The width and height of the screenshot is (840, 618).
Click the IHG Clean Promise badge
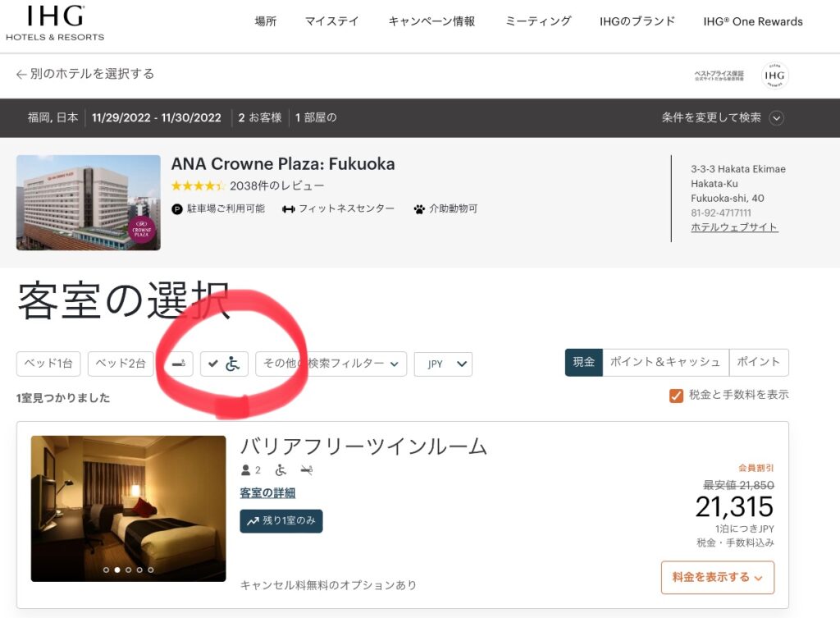(x=776, y=75)
